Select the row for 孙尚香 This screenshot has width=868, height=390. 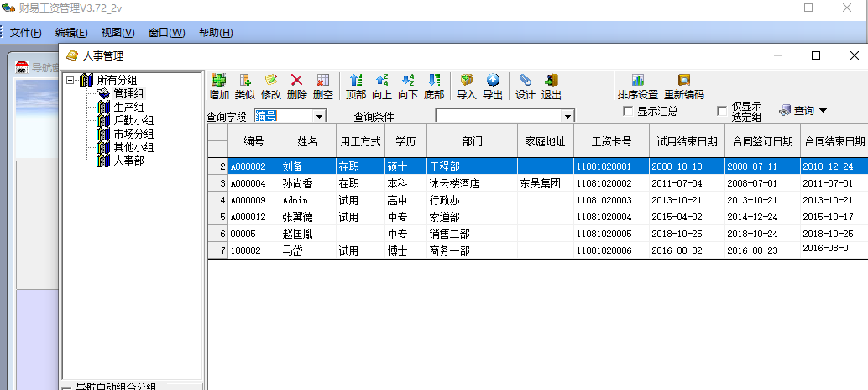[298, 183]
